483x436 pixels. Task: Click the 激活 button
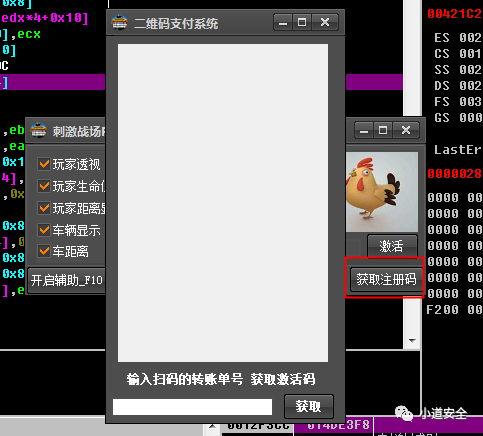(392, 246)
